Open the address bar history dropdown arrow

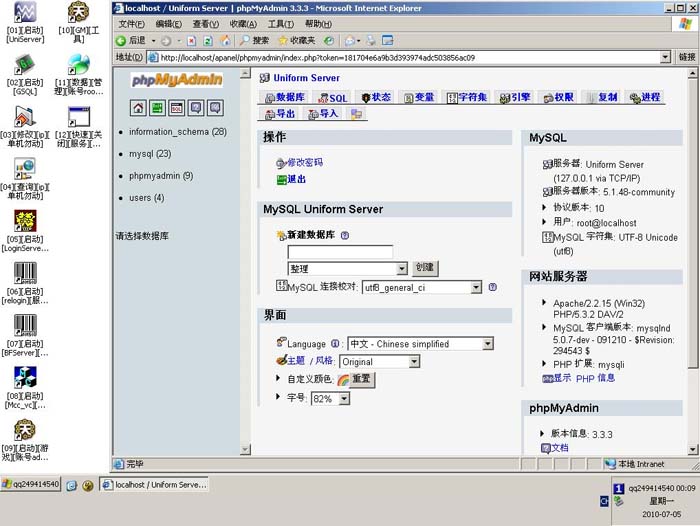[665, 57]
